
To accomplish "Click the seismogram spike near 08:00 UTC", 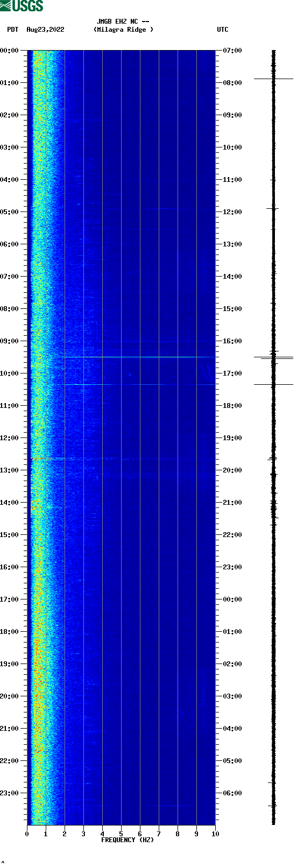I will [273, 79].
